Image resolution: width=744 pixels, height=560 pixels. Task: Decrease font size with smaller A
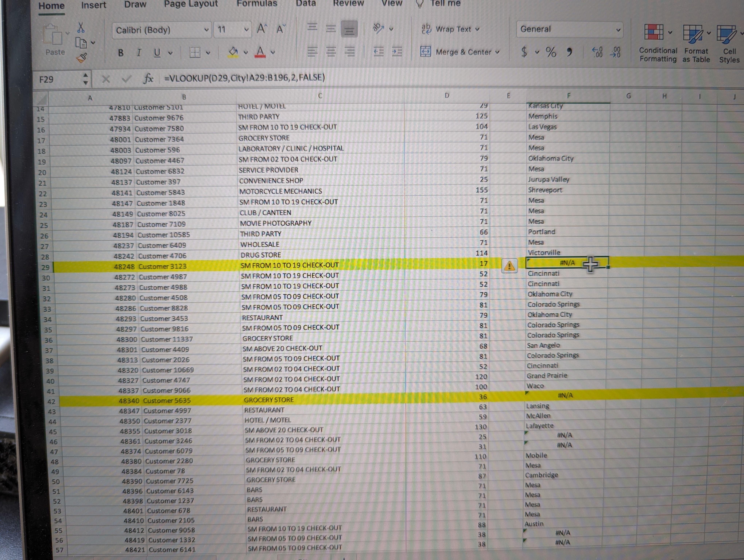[x=280, y=29]
